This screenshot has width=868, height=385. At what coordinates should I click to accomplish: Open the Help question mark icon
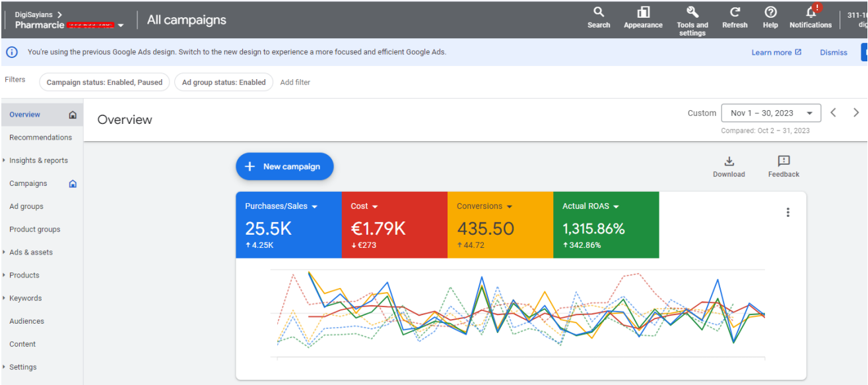[770, 13]
